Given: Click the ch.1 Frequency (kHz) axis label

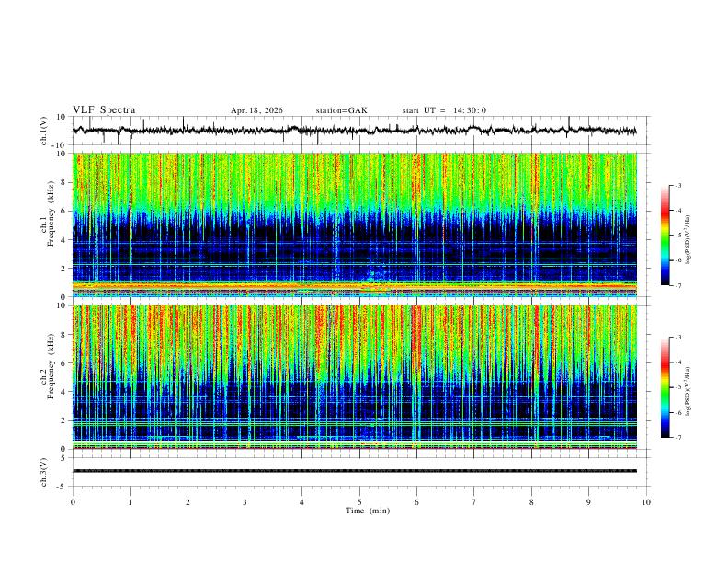Looking at the screenshot, I should point(47,213).
